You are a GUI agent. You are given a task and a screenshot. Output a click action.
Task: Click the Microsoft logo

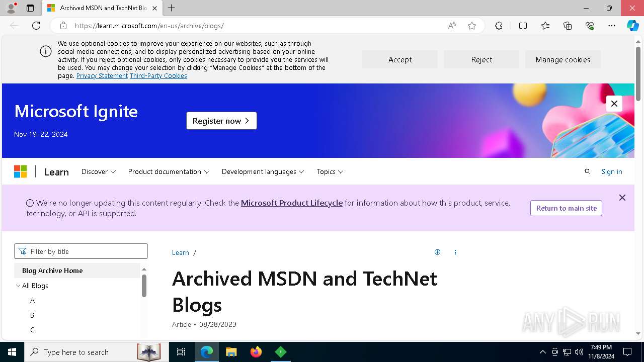pos(21,171)
